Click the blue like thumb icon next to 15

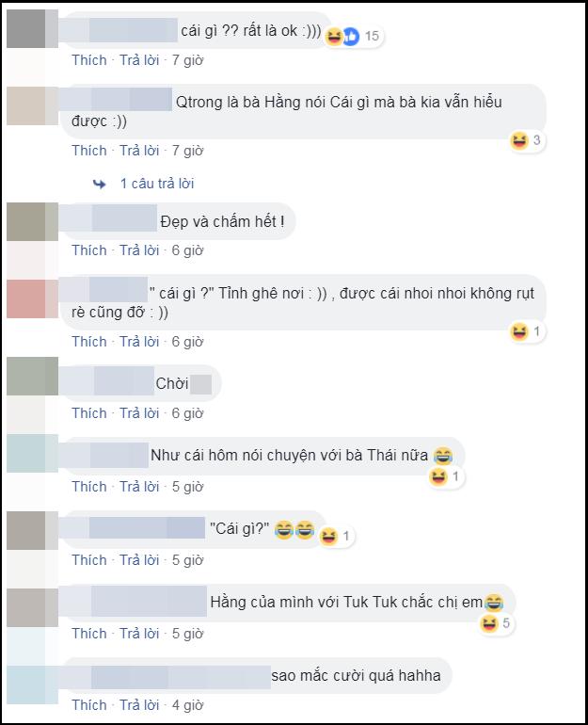click(x=351, y=36)
